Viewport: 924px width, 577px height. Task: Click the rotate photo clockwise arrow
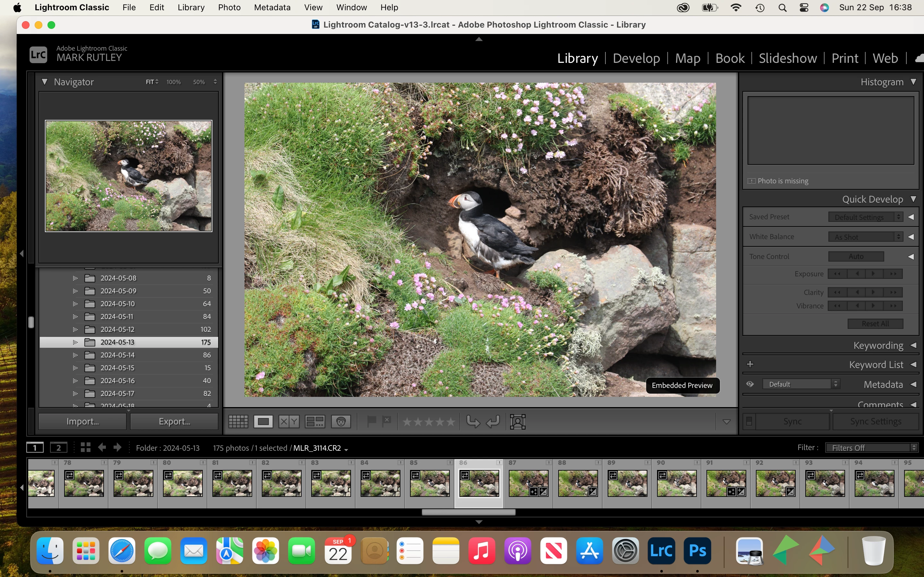point(493,421)
